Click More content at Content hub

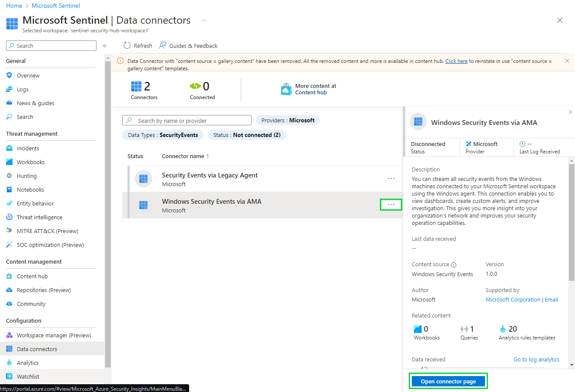tap(309, 89)
